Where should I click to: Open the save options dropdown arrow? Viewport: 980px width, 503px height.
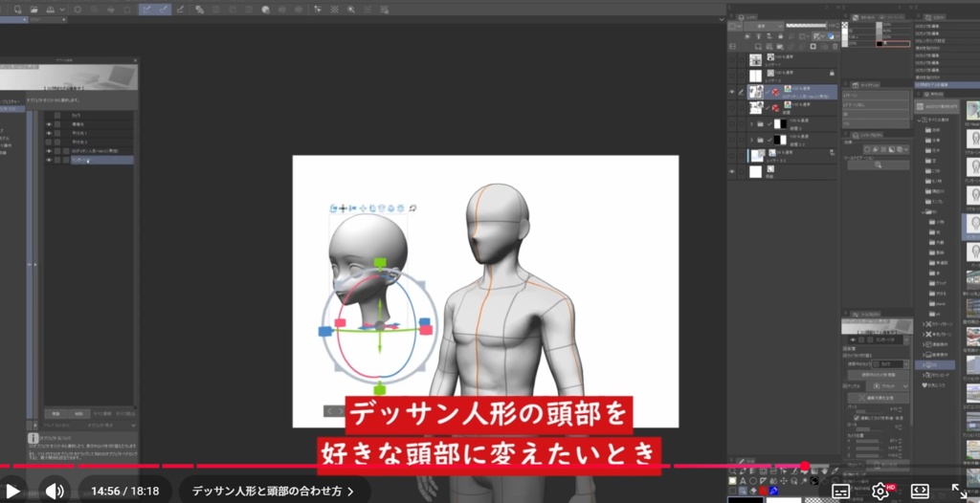point(62,10)
